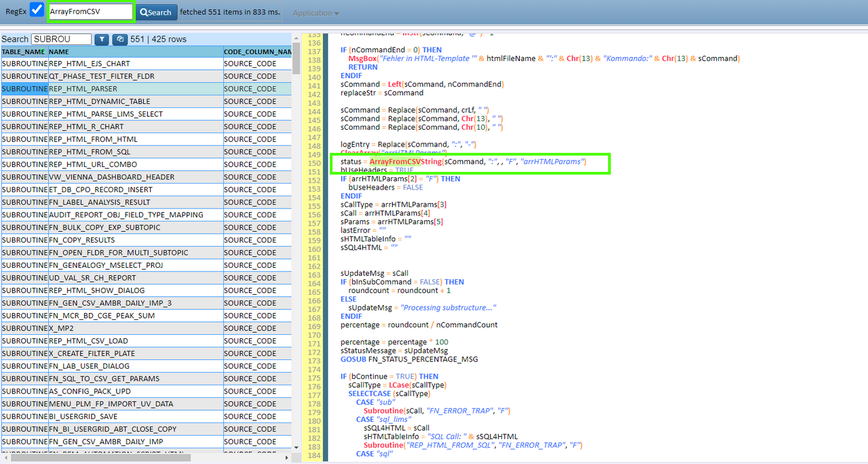Select the FN_SQL_TO_CSV_GET_PARAMS row
This screenshot has width=868, height=464.
pyautogui.click(x=134, y=378)
